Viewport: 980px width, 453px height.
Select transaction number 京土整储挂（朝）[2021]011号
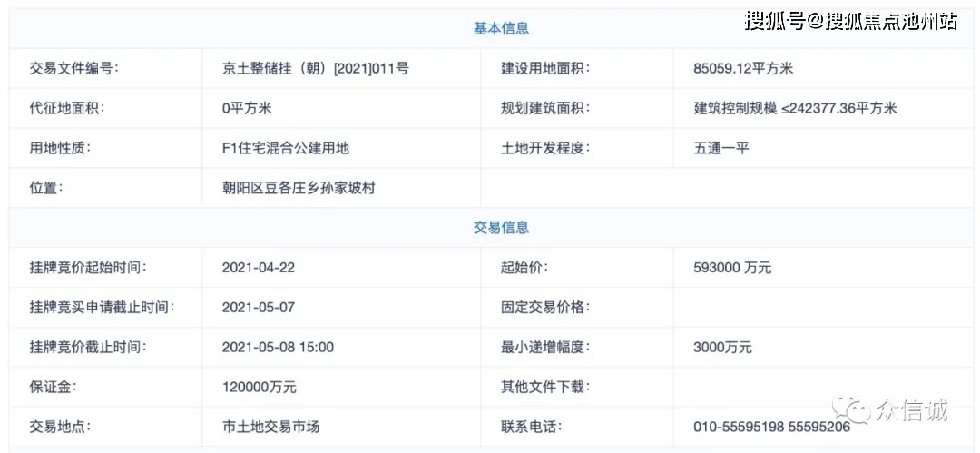[x=316, y=69]
